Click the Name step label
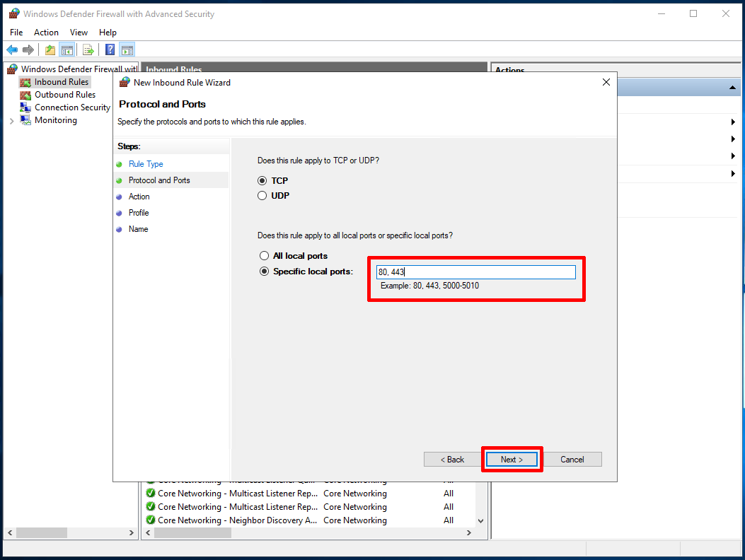This screenshot has width=745, height=560. (138, 229)
